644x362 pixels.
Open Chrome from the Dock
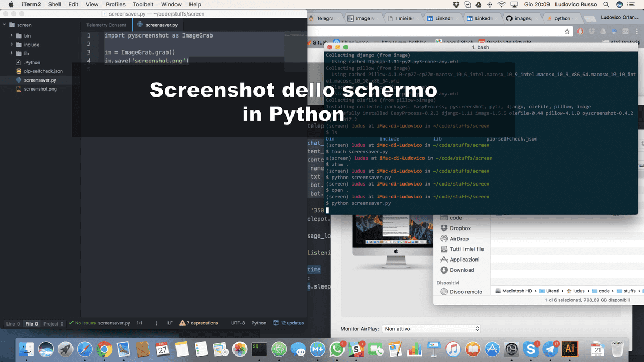(104, 349)
